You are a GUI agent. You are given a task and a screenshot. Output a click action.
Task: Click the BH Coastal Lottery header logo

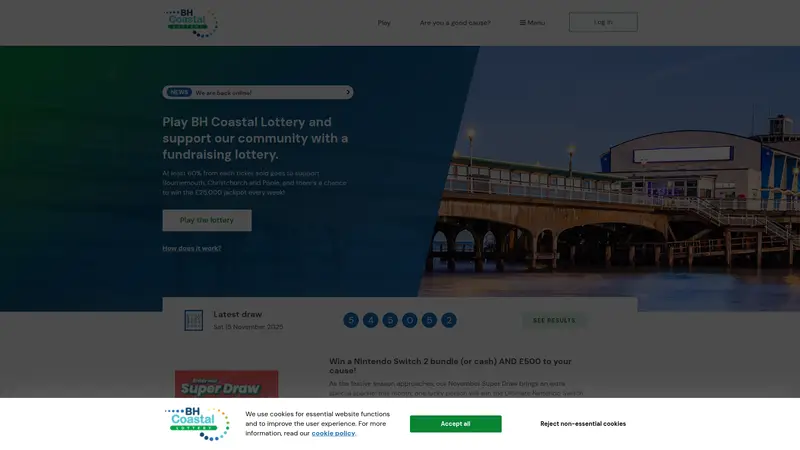click(191, 23)
